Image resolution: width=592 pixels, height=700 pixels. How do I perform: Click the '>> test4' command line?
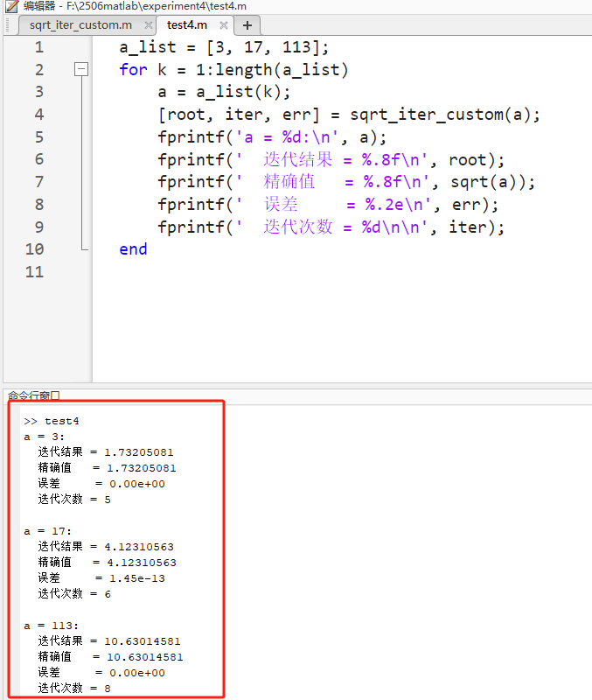click(x=52, y=421)
